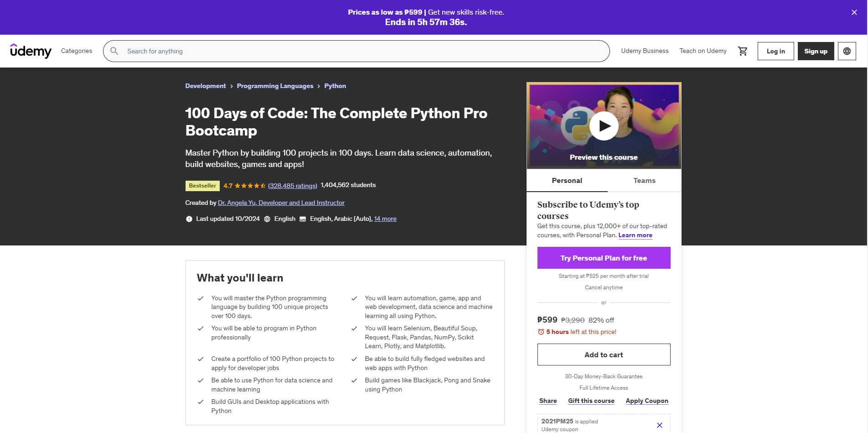Viewport: 868px width, 433px height.
Task: Click the Bestseller badge
Action: 202,186
